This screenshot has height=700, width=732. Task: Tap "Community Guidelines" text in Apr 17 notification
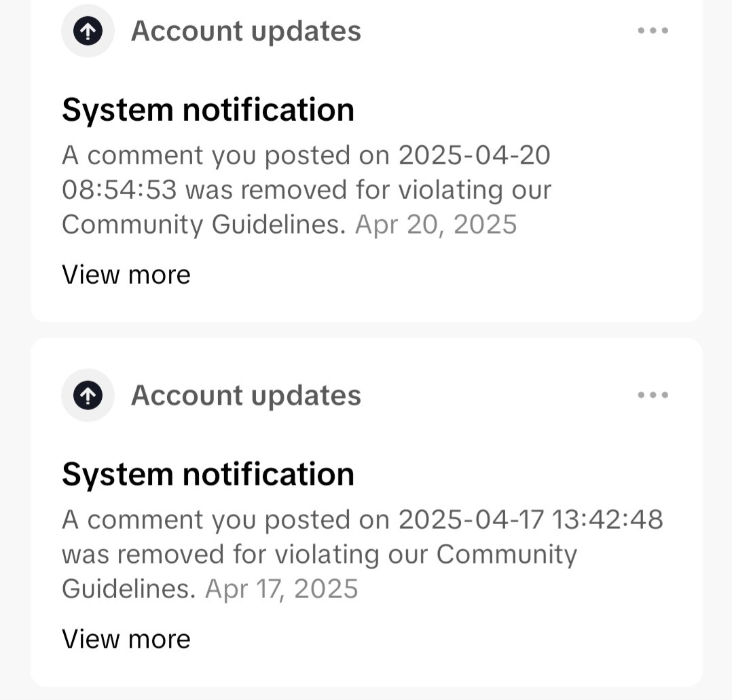point(506,554)
